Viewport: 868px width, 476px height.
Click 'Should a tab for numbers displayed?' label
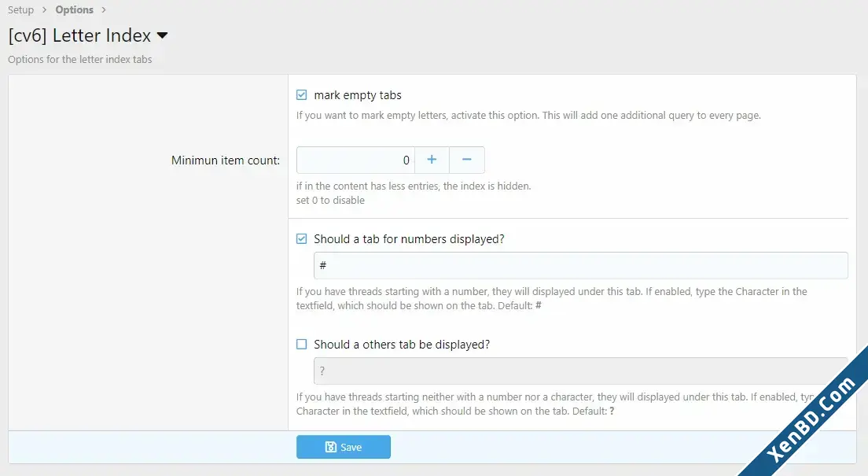point(409,239)
